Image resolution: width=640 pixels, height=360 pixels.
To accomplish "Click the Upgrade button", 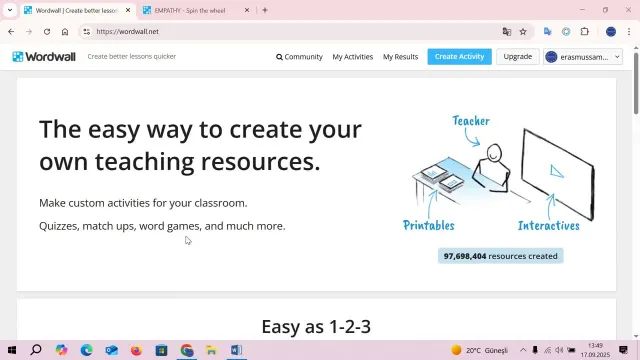I will tap(518, 57).
